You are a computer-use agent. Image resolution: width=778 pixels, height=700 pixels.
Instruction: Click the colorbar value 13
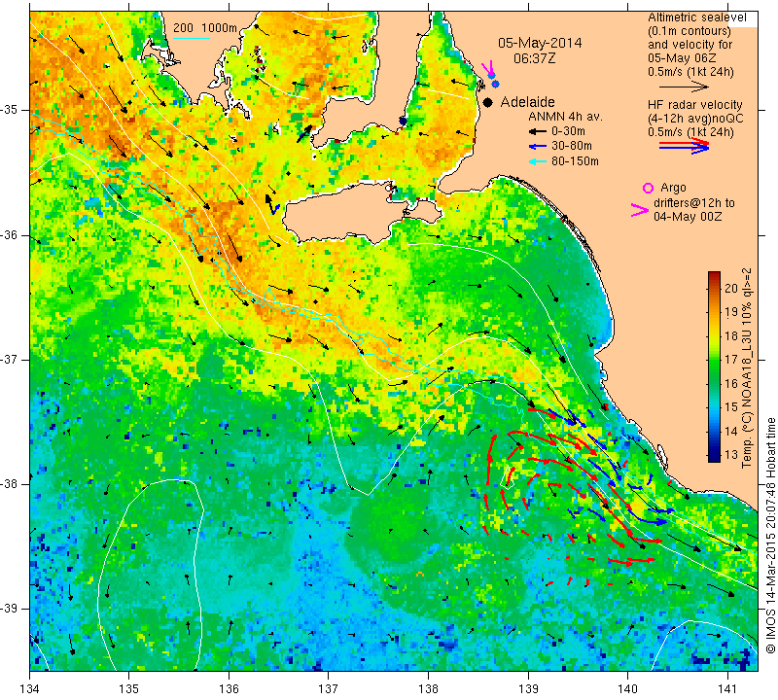[x=731, y=455]
